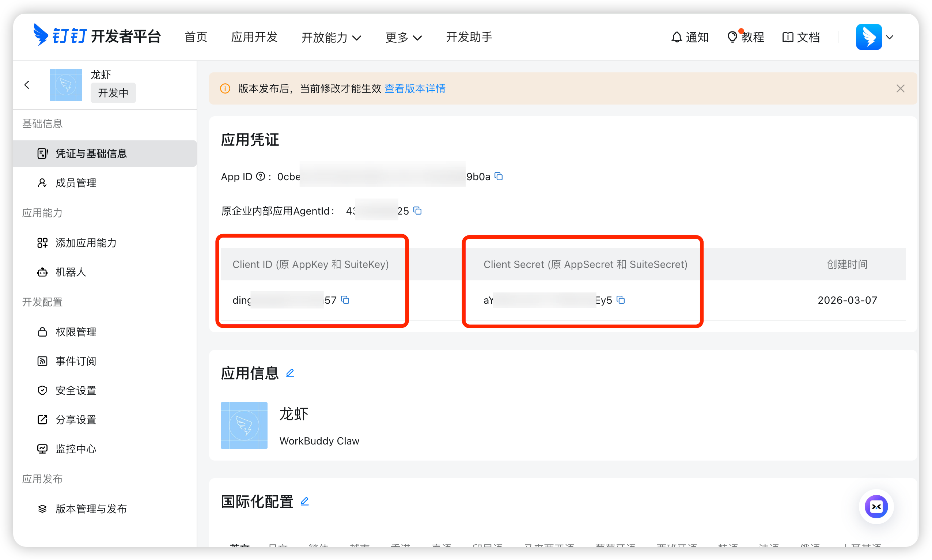Image resolution: width=932 pixels, height=560 pixels.
Task: Open 应用开发 in top navigation
Action: [254, 37]
